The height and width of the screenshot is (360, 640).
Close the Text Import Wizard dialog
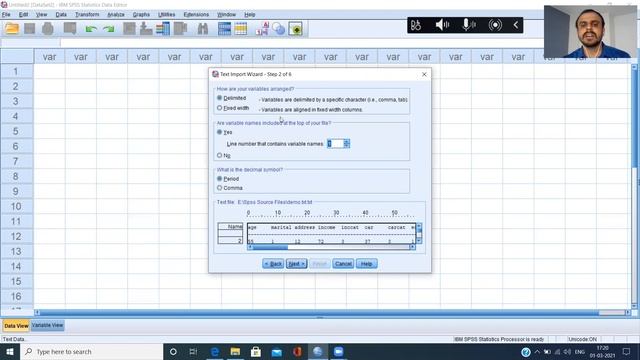coord(424,74)
